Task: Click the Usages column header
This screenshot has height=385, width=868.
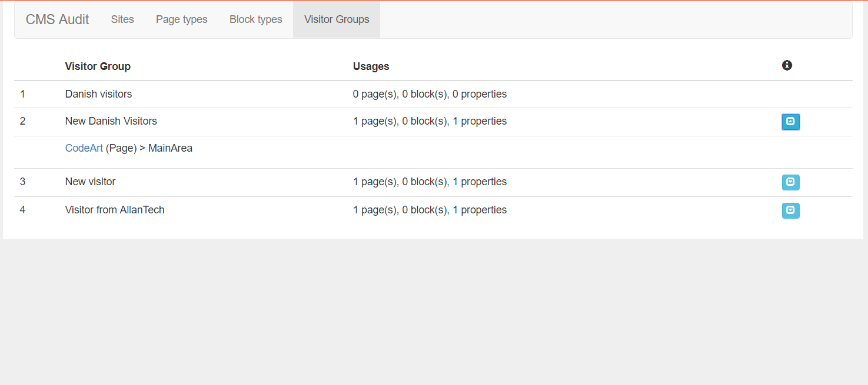Action: pyautogui.click(x=371, y=66)
